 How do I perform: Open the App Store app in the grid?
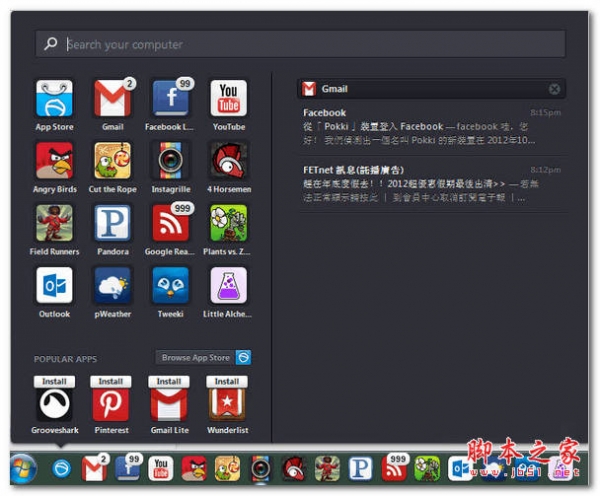tap(54, 98)
